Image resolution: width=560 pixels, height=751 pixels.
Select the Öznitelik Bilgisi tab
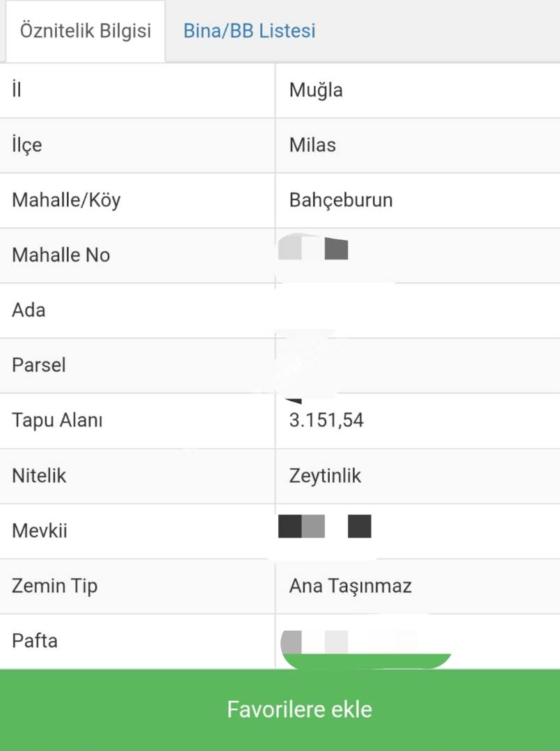tap(86, 31)
